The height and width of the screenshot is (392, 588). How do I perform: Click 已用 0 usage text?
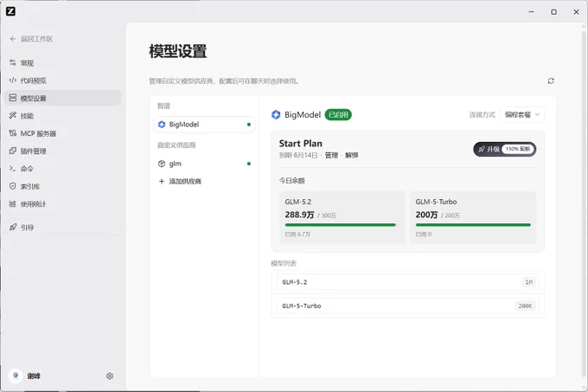pyautogui.click(x=424, y=234)
